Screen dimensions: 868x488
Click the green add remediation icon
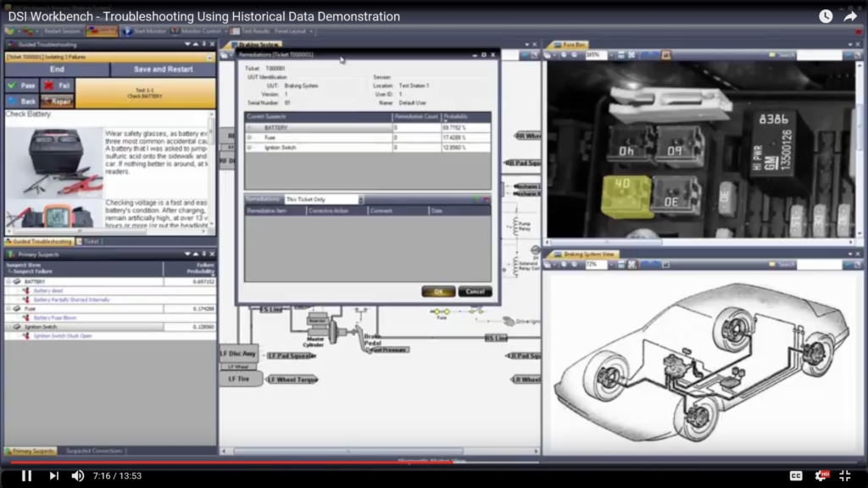476,199
